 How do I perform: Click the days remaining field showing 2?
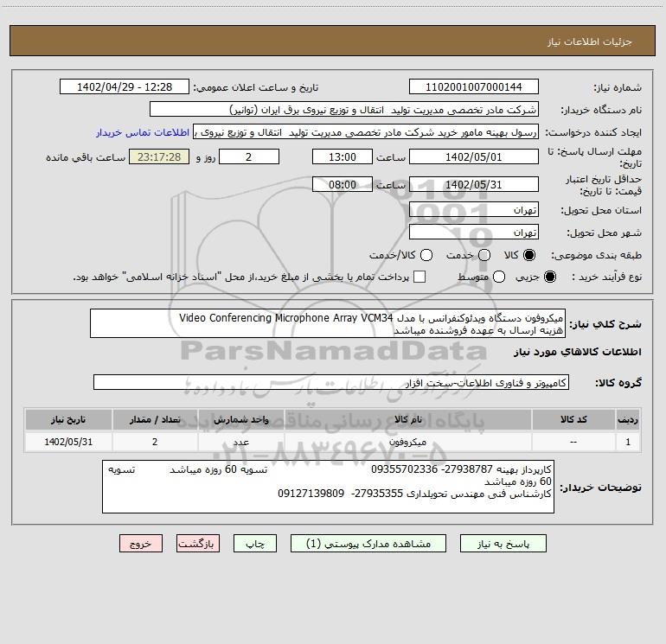[x=249, y=156]
